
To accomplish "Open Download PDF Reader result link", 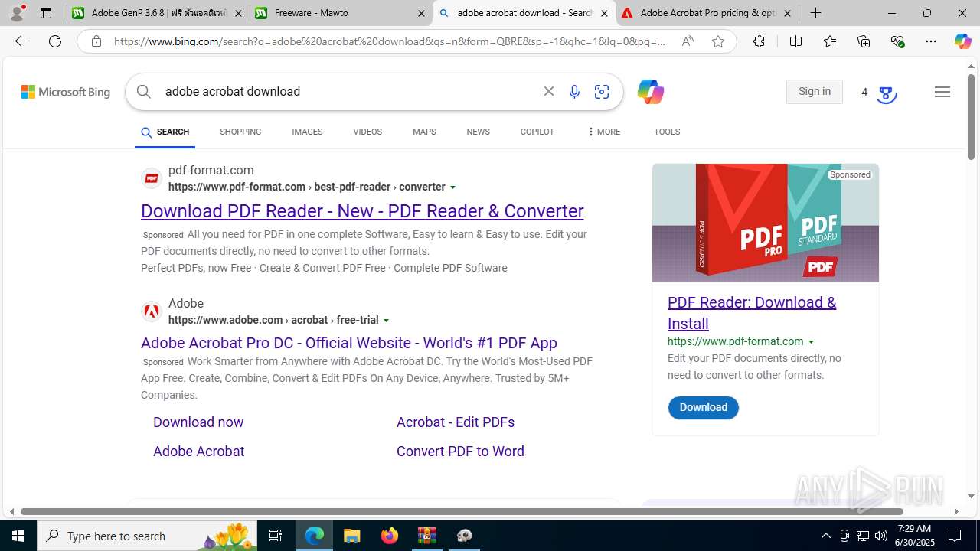I will [x=362, y=211].
